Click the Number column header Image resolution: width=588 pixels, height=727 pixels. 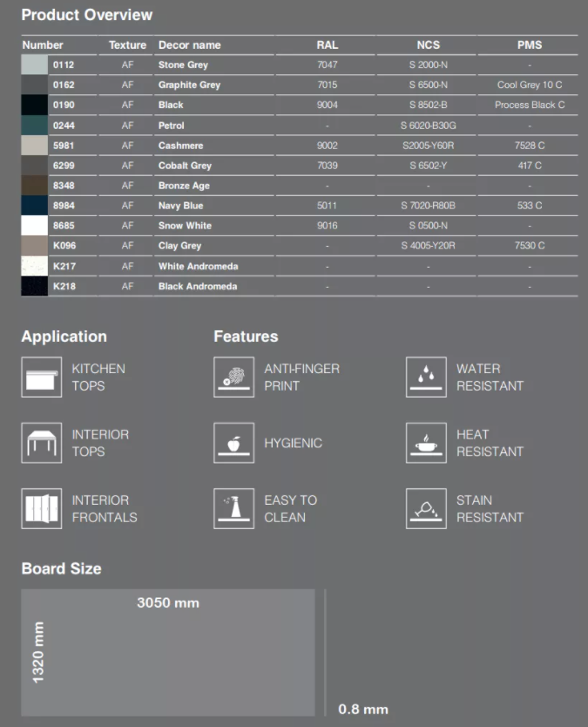pos(43,45)
